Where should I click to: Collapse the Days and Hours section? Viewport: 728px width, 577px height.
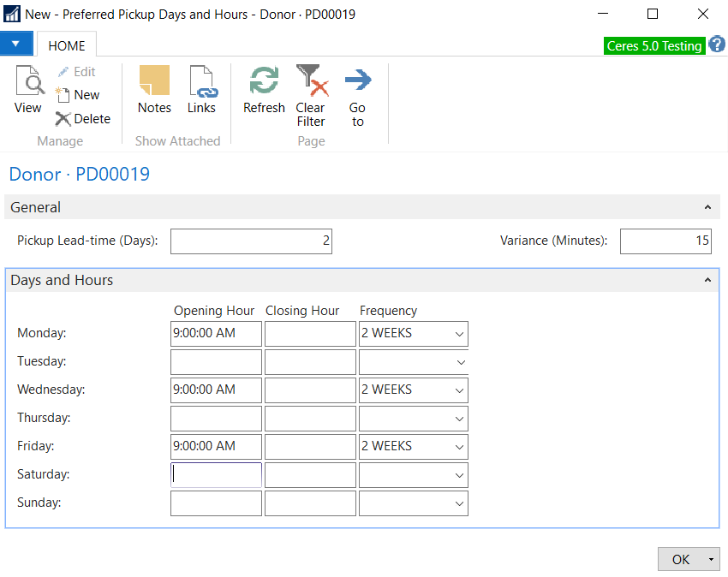click(707, 281)
